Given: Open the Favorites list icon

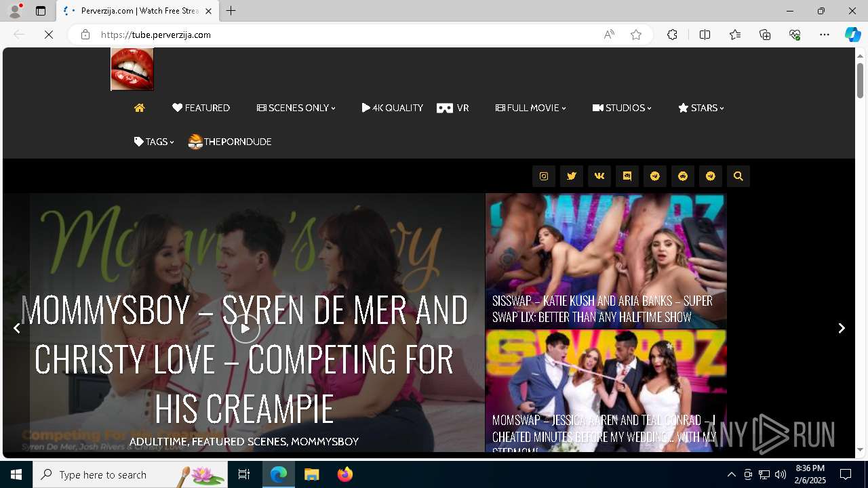Looking at the screenshot, I should (735, 35).
